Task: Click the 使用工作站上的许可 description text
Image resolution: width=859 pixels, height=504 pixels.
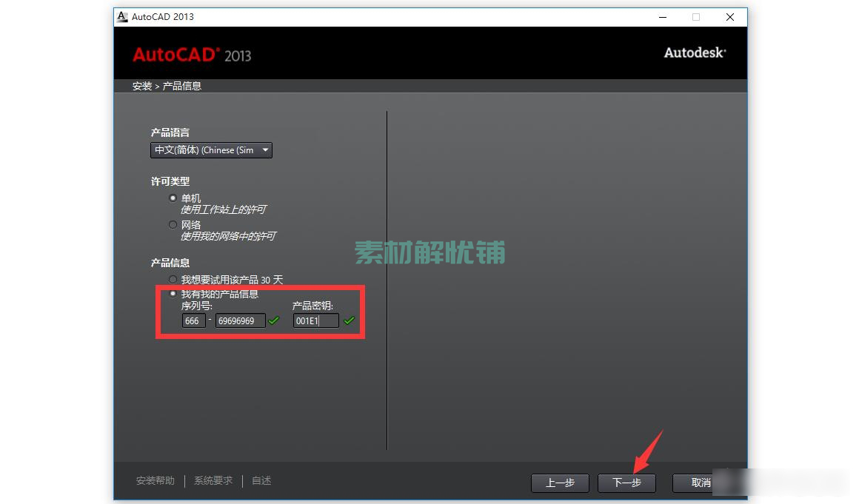Action: 224,209
